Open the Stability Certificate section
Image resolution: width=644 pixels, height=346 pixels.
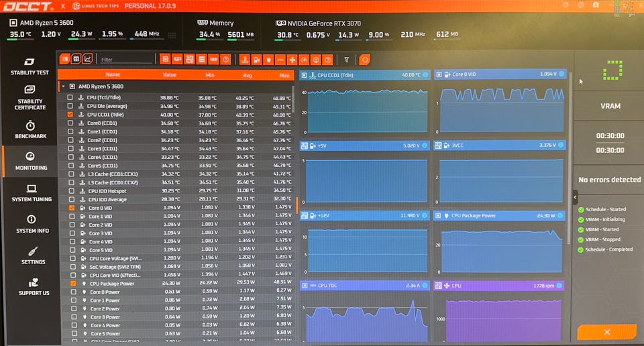(x=30, y=98)
